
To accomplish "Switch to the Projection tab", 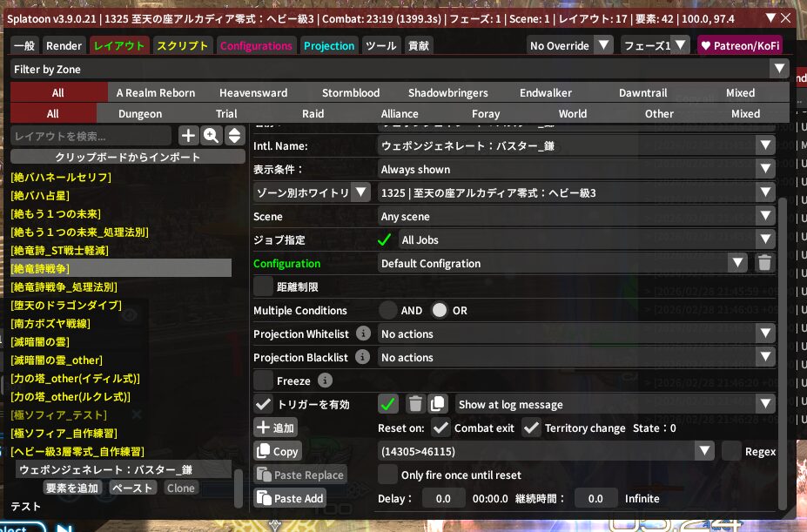I will point(329,45).
